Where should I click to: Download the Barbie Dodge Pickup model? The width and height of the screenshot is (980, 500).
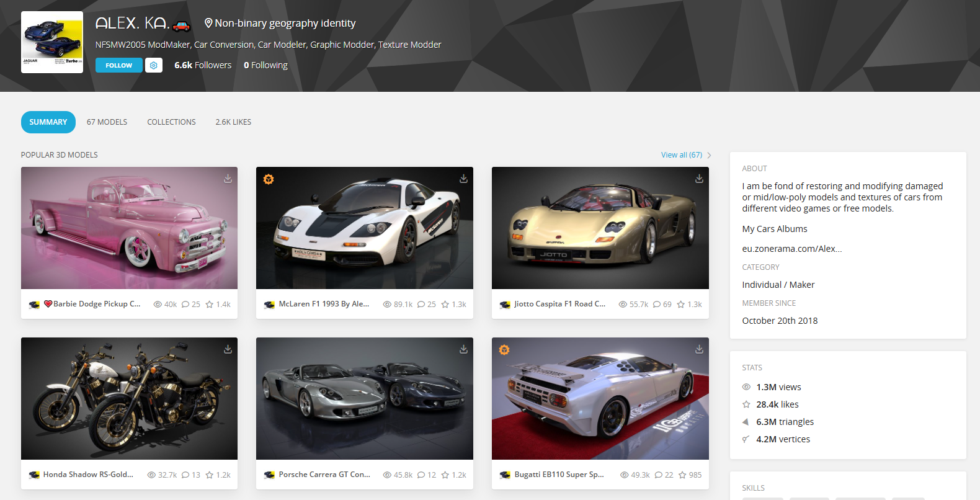228,179
